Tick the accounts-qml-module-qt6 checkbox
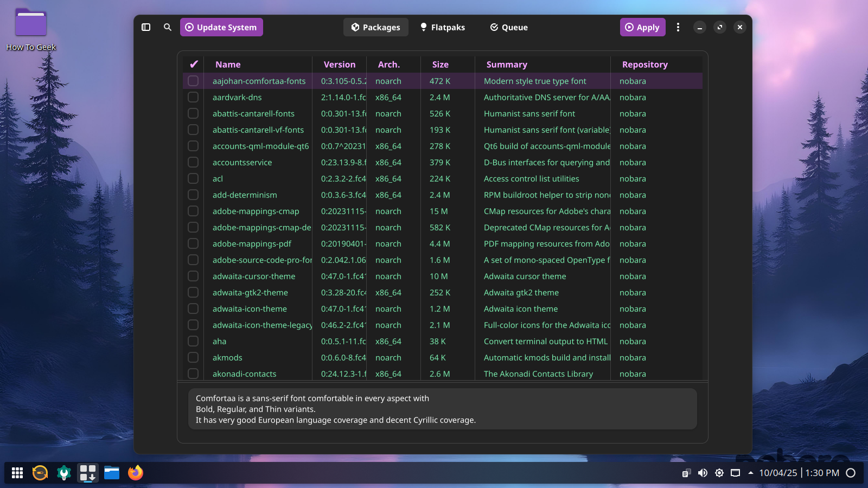Viewport: 868px width, 488px height. point(193,146)
